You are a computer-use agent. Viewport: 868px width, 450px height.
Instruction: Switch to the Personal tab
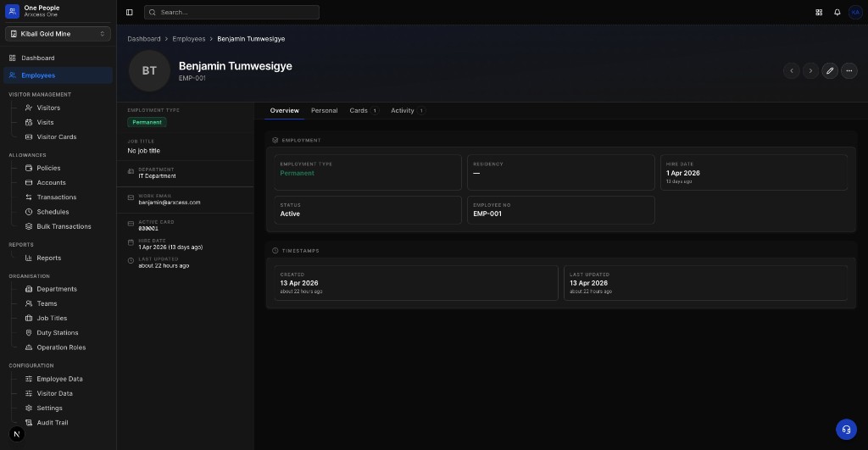[x=324, y=111]
